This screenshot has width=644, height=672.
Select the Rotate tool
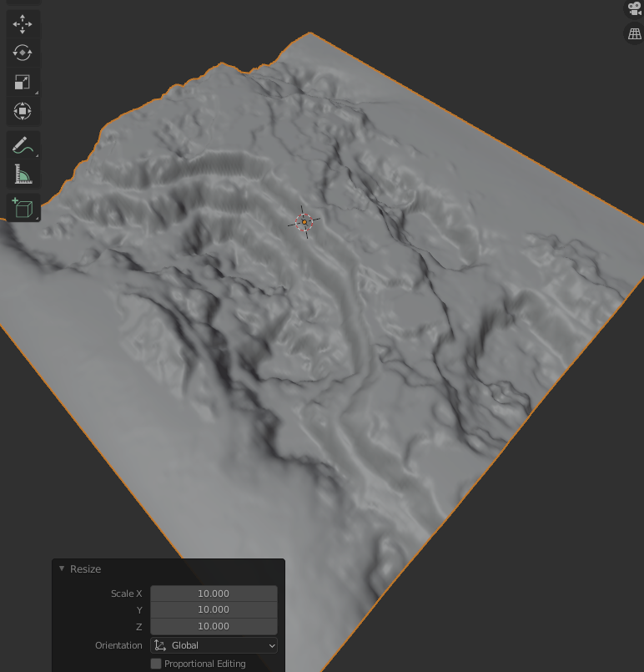(x=23, y=53)
